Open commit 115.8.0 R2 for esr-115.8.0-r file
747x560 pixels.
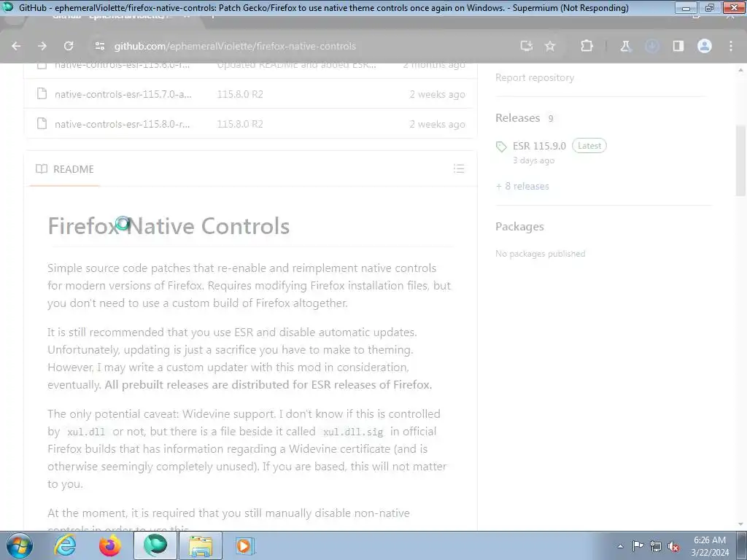(x=240, y=124)
